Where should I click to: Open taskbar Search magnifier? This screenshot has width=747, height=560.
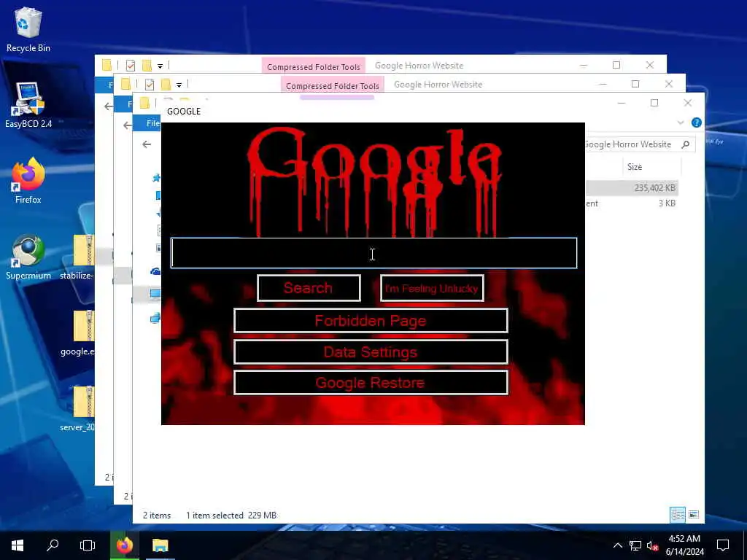tap(53, 545)
